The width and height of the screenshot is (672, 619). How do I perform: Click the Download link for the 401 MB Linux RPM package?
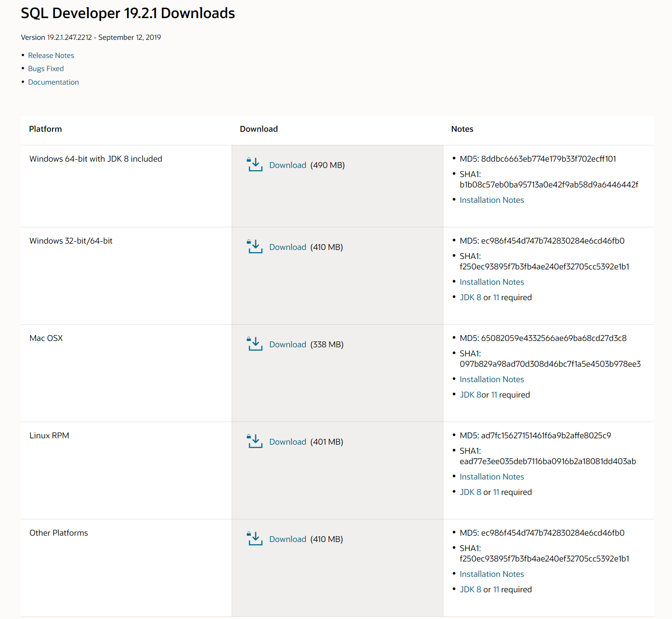point(288,442)
